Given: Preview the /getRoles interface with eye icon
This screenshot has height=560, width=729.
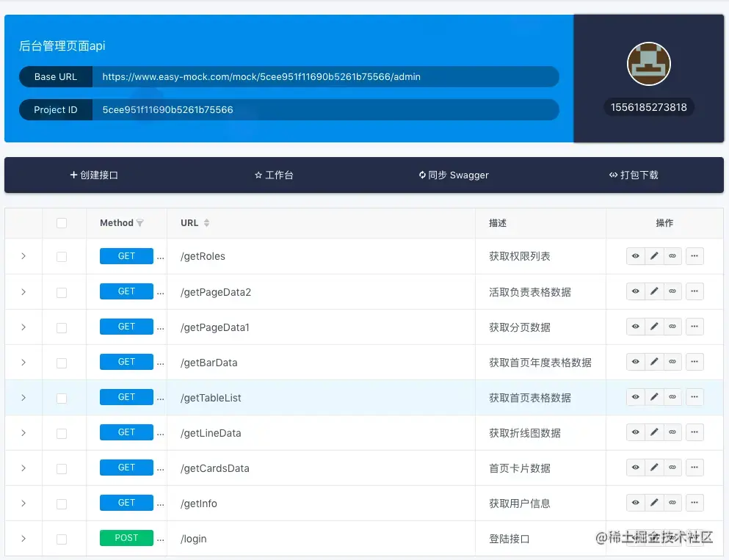Looking at the screenshot, I should coord(636,256).
